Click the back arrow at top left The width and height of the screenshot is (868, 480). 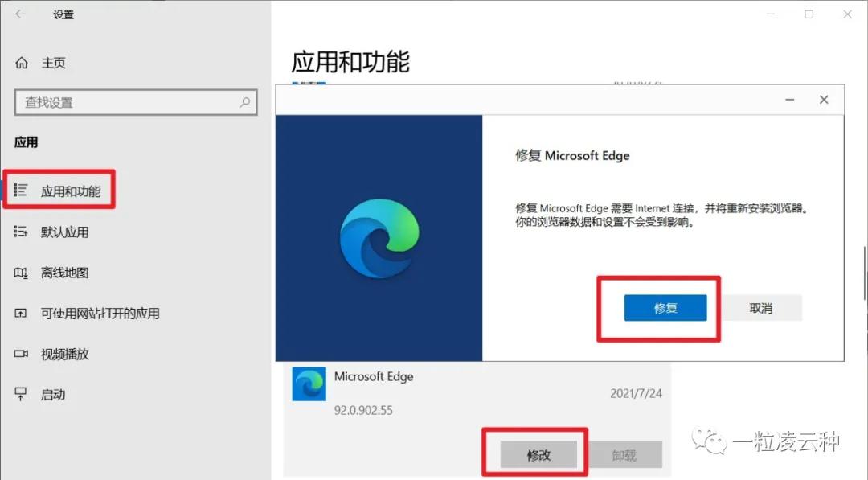tap(18, 14)
